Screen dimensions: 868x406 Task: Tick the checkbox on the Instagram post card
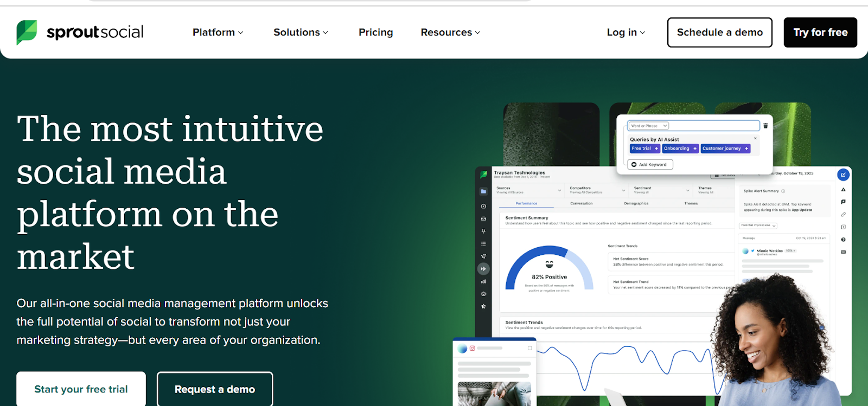(x=529, y=348)
